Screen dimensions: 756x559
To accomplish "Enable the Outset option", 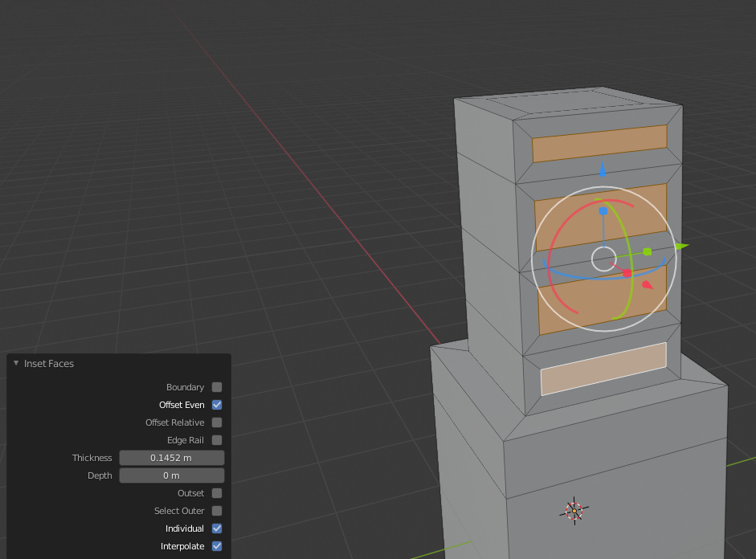I will coord(216,493).
